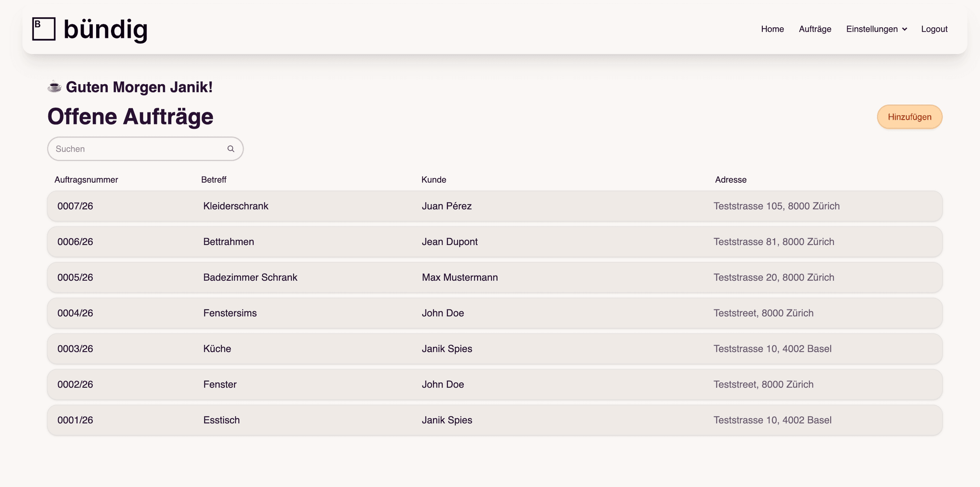Viewport: 980px width, 487px height.
Task: Click the Auftragsnummer column header
Action: coord(86,180)
